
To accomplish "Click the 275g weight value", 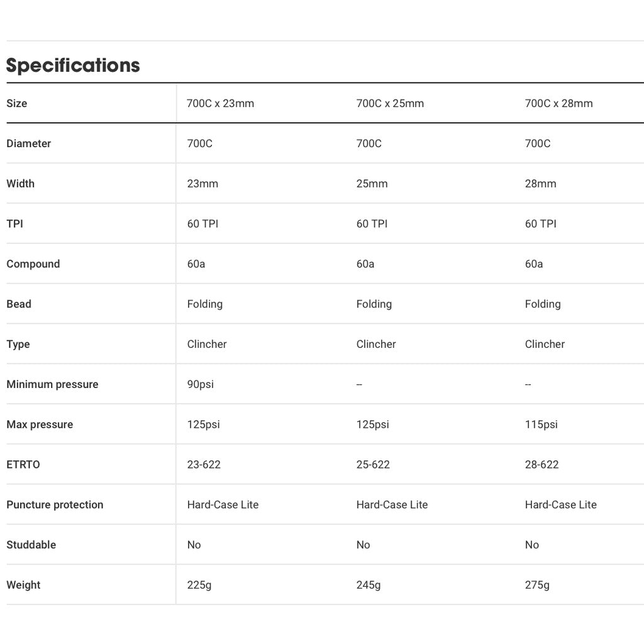I will coord(537,585).
